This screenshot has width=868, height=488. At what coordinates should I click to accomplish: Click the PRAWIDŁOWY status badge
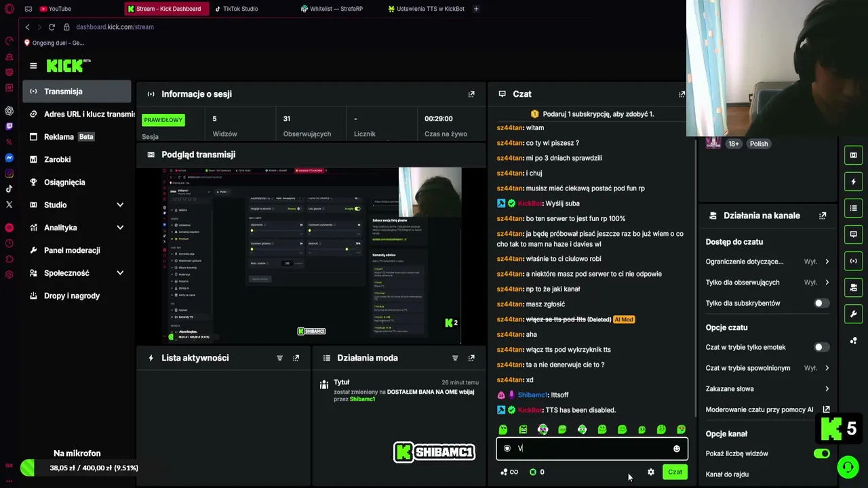click(x=163, y=120)
